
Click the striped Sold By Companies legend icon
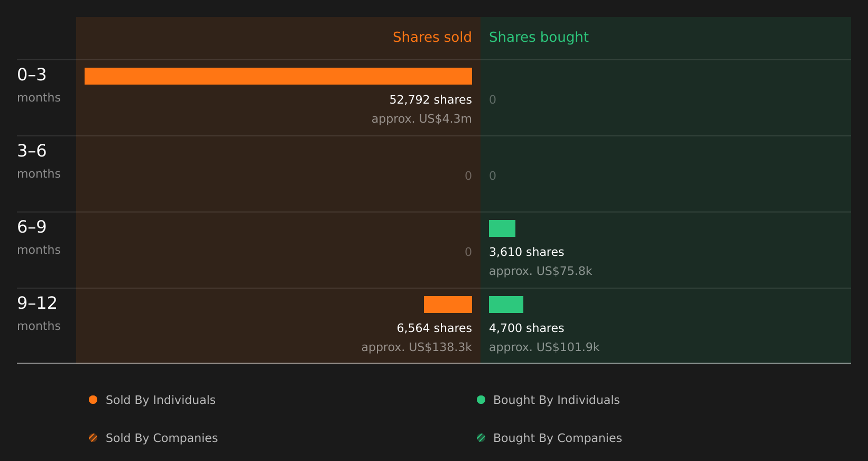[x=93, y=438]
